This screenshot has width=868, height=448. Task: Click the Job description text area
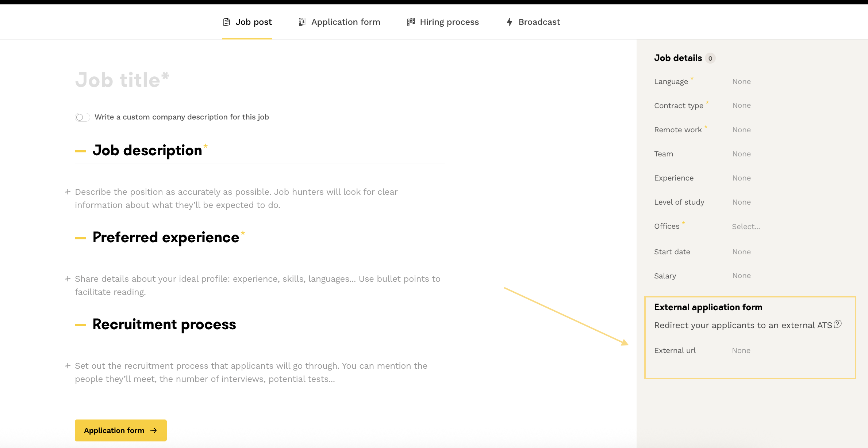pos(236,198)
